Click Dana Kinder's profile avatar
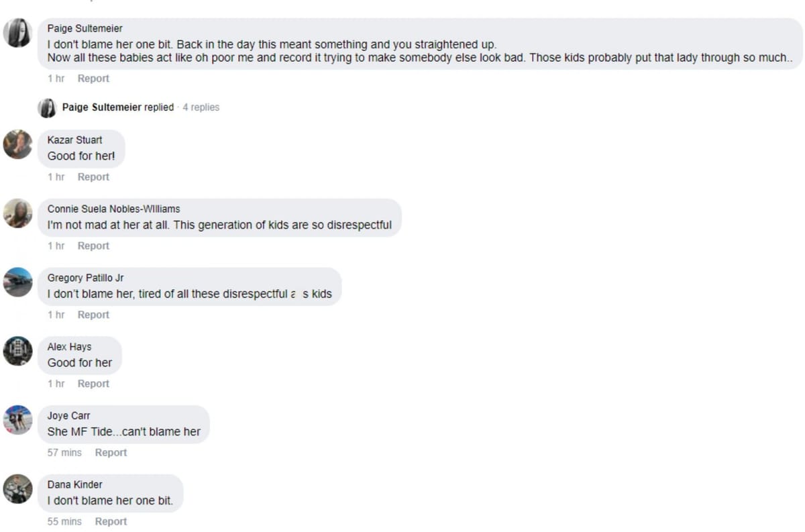 coord(17,489)
